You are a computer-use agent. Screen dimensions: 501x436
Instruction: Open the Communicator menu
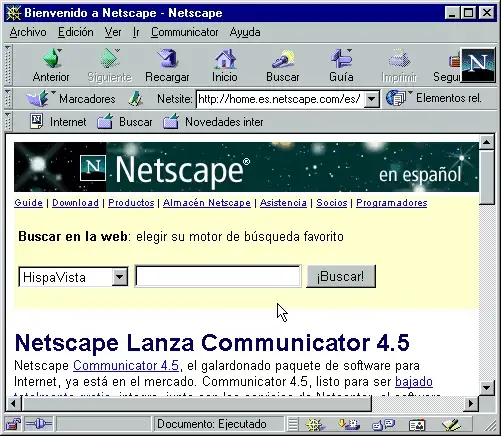click(x=185, y=32)
